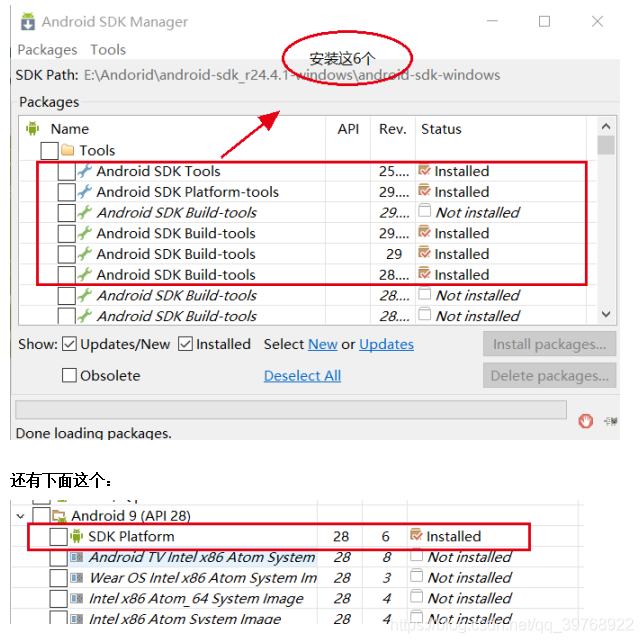
Task: Click the Name column header
Action: tap(70, 129)
